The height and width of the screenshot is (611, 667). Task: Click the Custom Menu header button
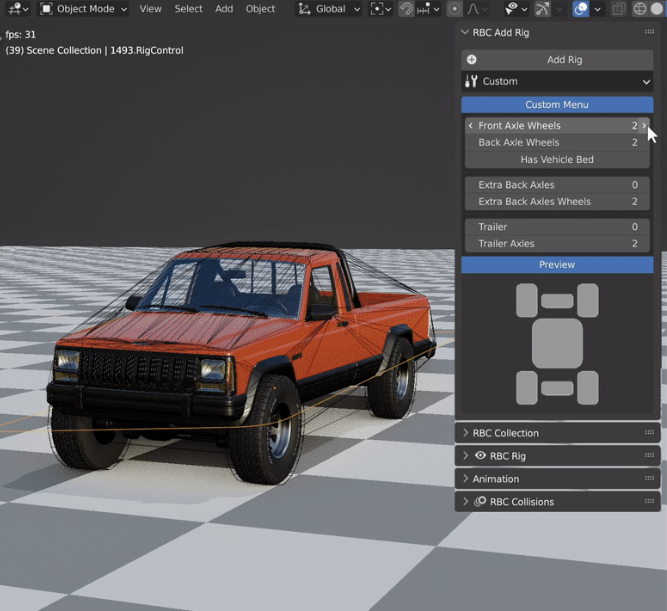(x=557, y=105)
